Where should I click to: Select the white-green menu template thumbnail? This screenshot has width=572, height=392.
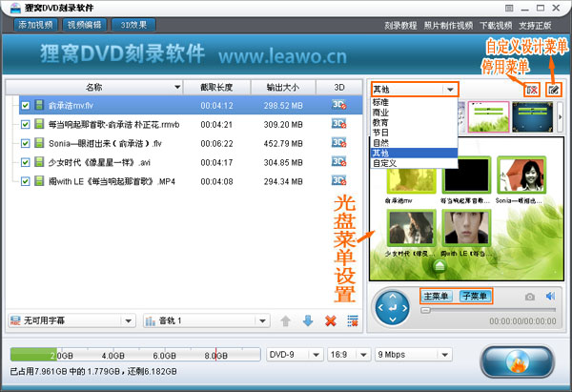tap(488, 116)
